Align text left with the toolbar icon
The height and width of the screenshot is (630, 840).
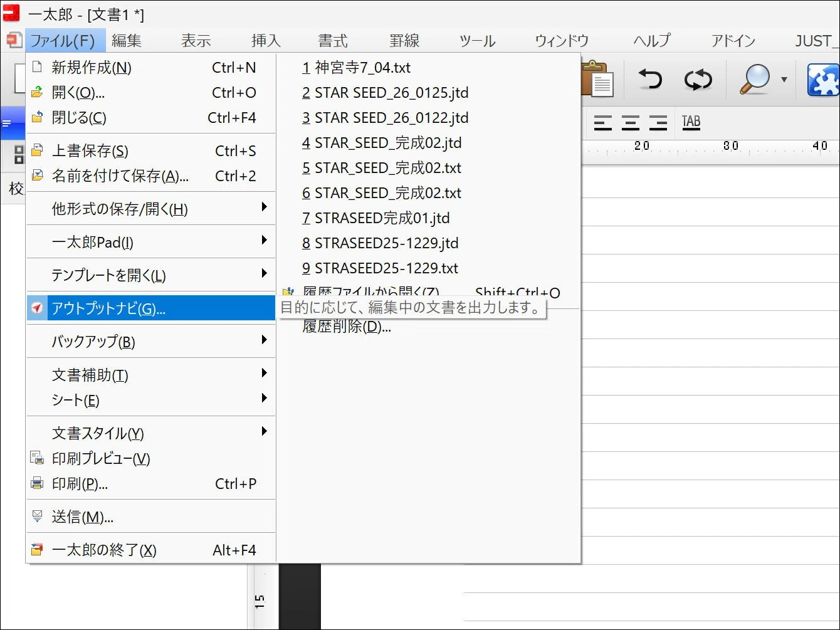click(x=602, y=122)
